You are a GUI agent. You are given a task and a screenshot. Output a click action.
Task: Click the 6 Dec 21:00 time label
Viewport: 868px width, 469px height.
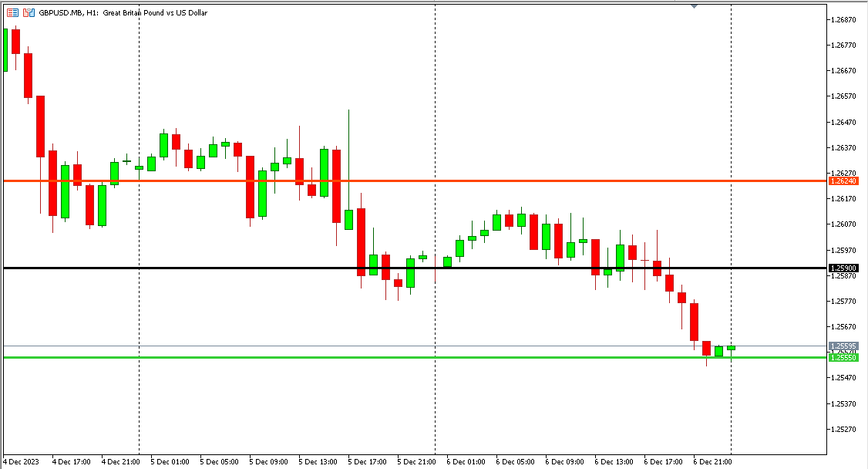click(x=712, y=461)
